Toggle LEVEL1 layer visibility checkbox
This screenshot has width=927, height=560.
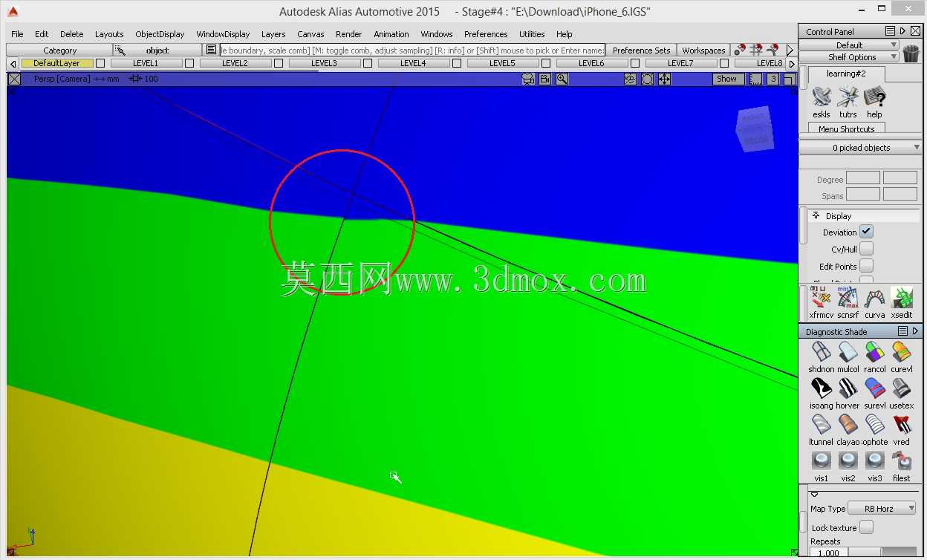189,64
